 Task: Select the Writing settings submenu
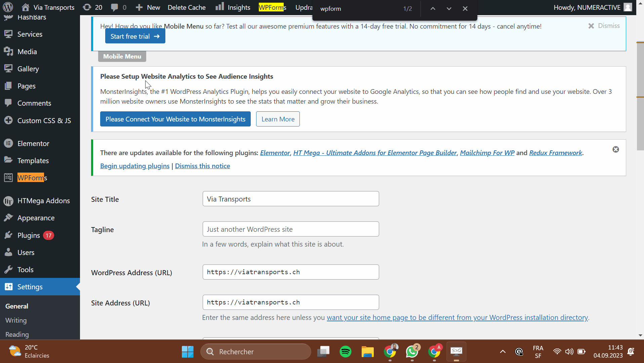[16, 320]
